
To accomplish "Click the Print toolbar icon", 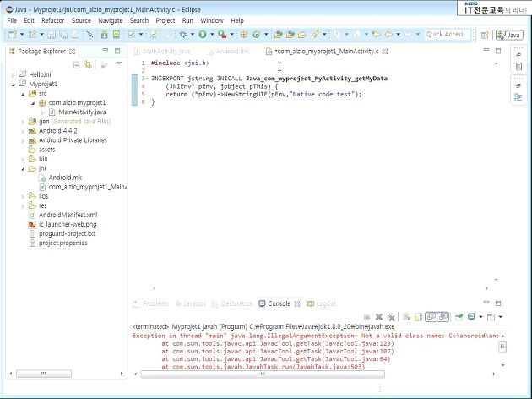I will click(x=75, y=35).
